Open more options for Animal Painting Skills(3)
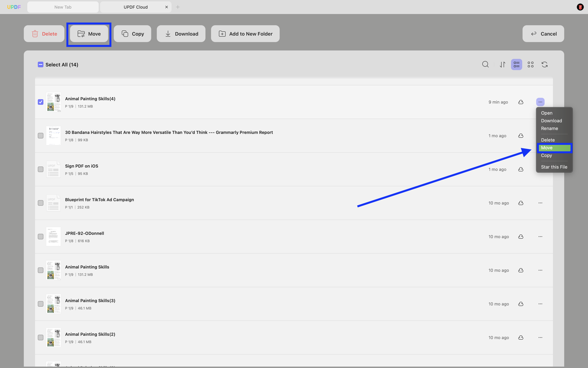 point(540,304)
